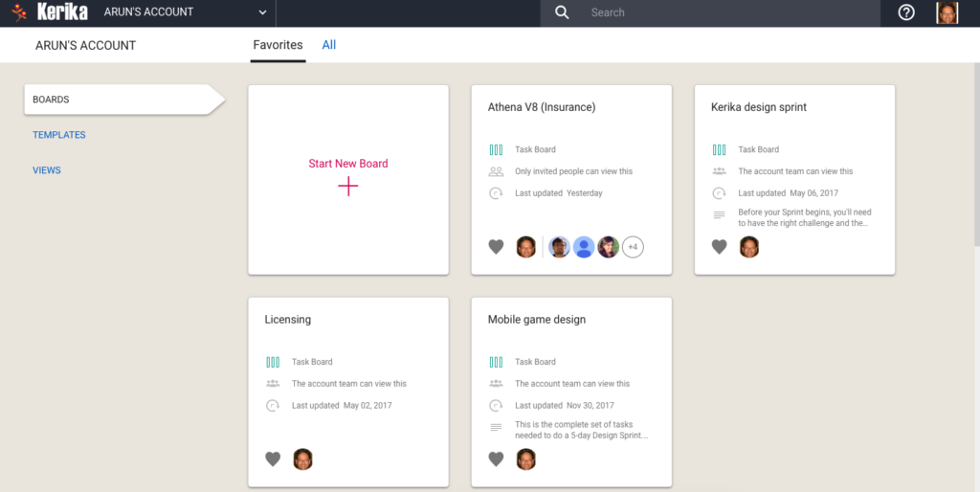This screenshot has width=980, height=492.
Task: Open the user profile avatar in top bar
Action: (947, 12)
